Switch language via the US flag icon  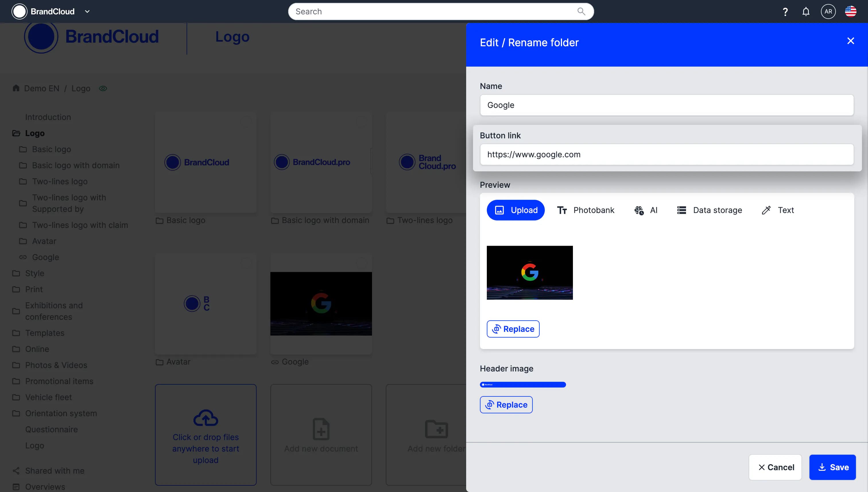(x=850, y=12)
